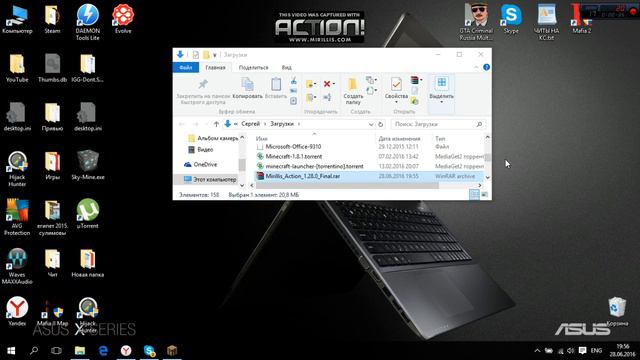This screenshot has height=360, width=640.
Task: Open the Yandex browser desktop icon
Action: pos(17,311)
